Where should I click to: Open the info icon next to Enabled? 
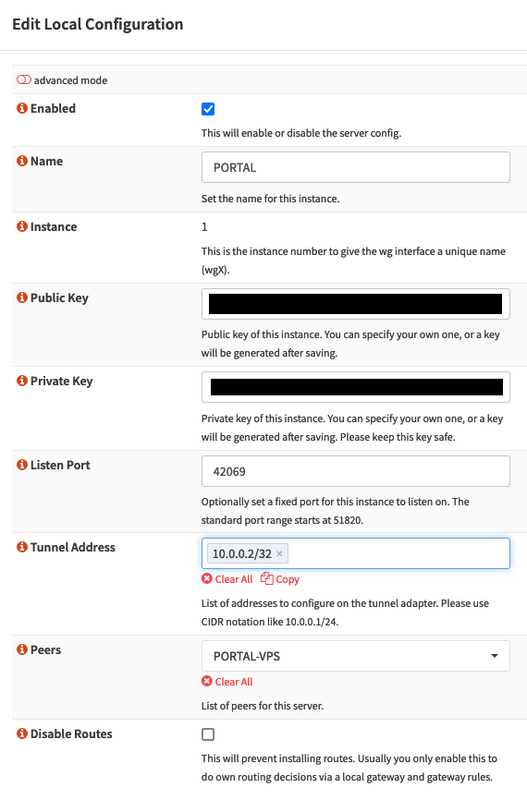pyautogui.click(x=22, y=108)
